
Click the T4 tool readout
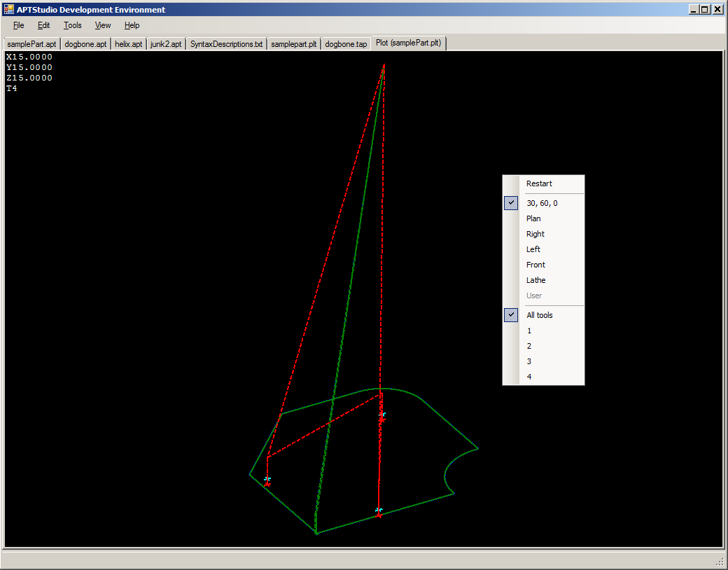pos(12,88)
